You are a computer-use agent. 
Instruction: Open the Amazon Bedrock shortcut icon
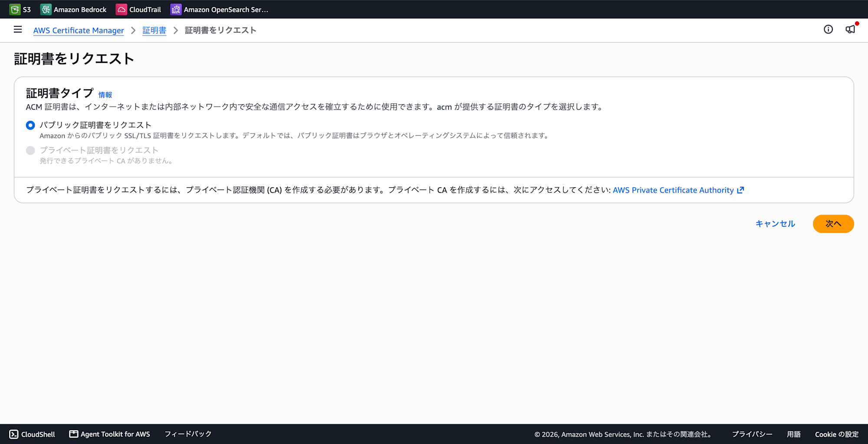click(x=46, y=10)
